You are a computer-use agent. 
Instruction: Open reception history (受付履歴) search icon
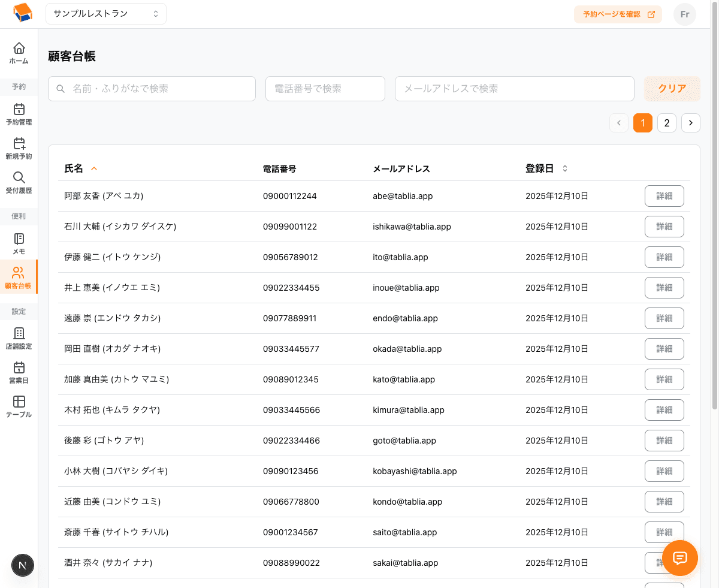point(19,178)
